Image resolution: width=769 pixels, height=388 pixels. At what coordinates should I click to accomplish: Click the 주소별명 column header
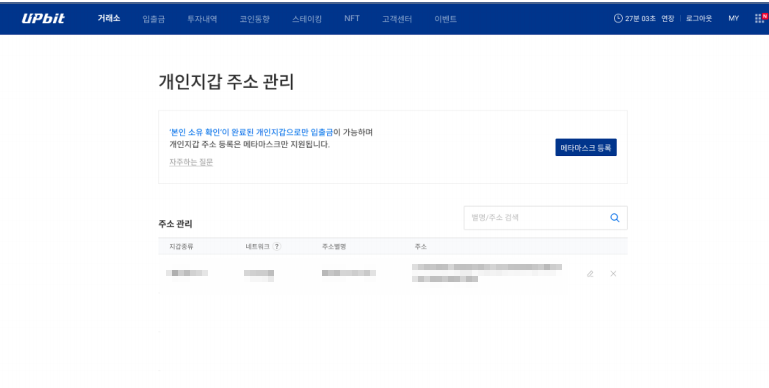(334, 247)
